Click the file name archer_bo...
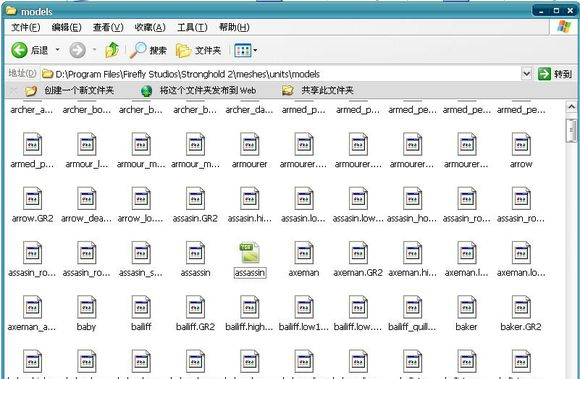The height and width of the screenshot is (394, 580). click(87, 110)
